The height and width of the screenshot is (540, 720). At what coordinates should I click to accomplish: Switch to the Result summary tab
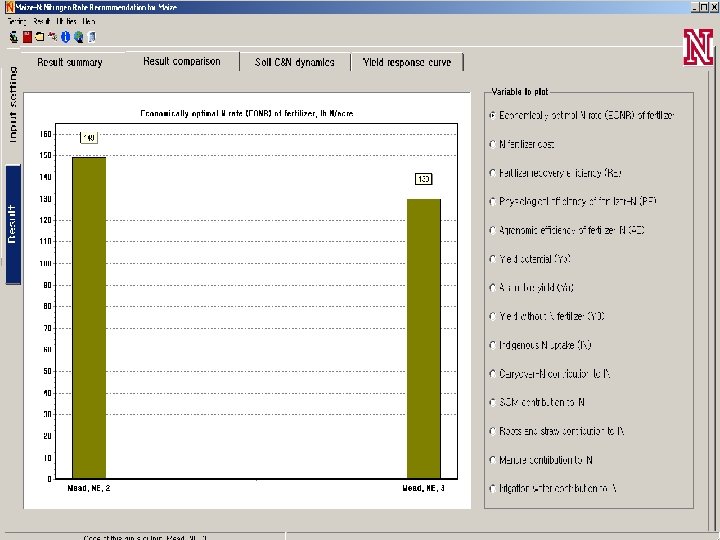pos(70,62)
